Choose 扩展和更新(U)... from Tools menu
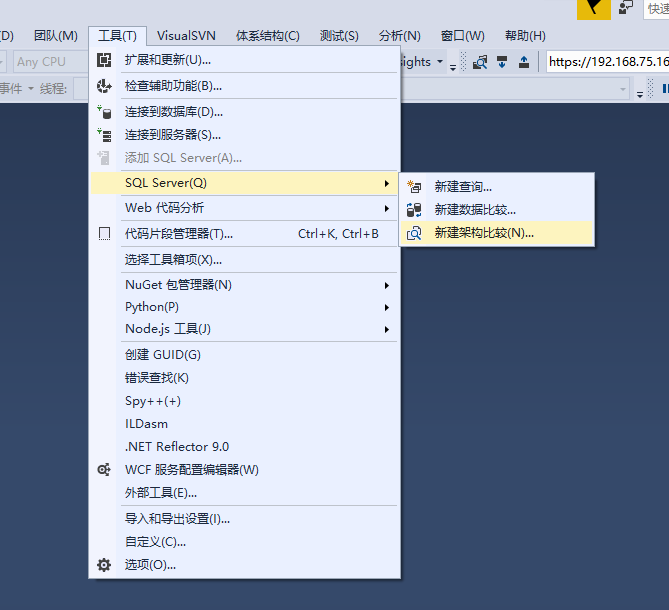 (x=244, y=60)
